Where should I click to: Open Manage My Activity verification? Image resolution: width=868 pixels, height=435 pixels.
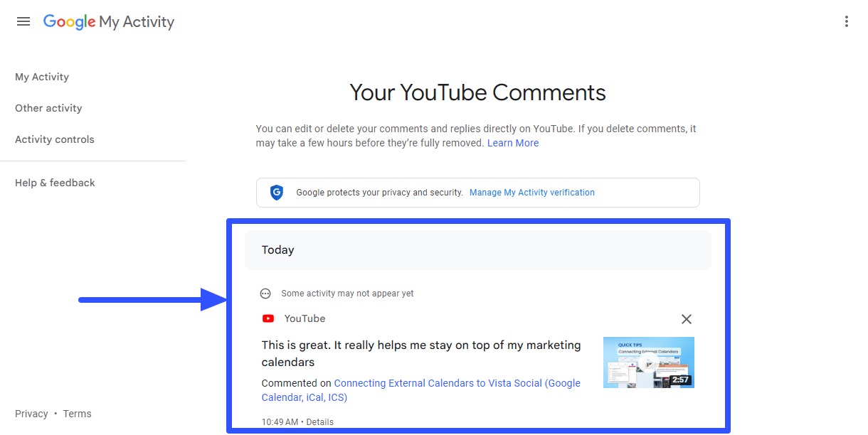pyautogui.click(x=531, y=192)
